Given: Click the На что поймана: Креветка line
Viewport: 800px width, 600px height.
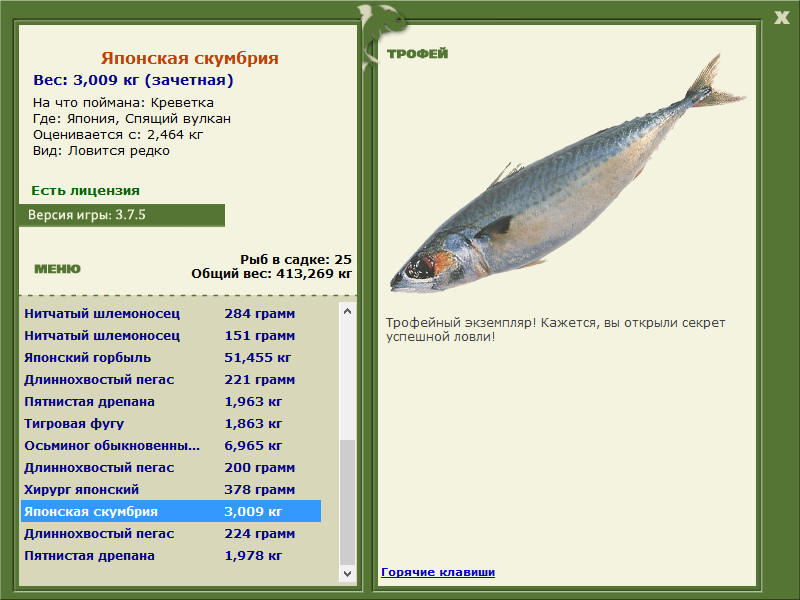Looking at the screenshot, I should pos(123,103).
